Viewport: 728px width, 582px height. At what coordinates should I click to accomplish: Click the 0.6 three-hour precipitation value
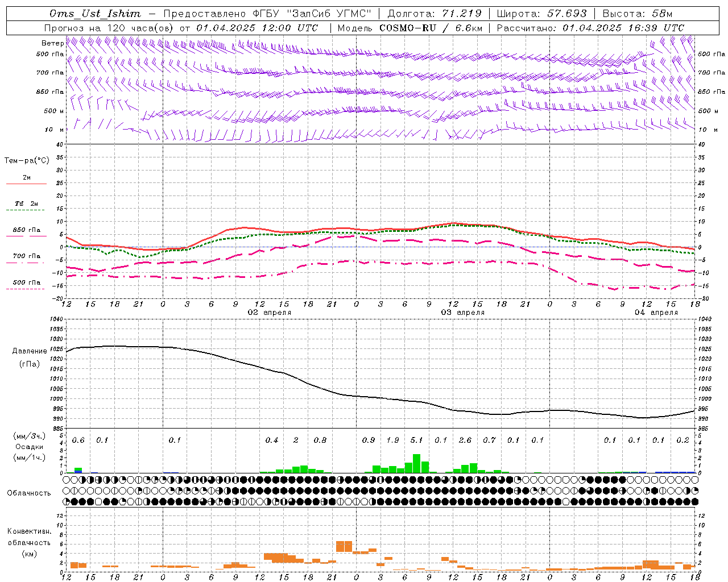[78, 440]
